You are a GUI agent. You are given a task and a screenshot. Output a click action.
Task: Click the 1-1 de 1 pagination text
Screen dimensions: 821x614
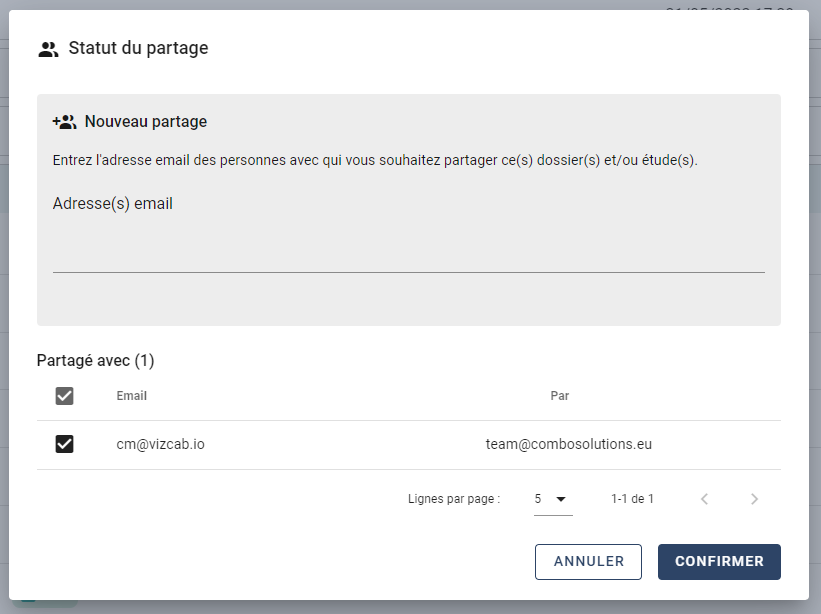[x=632, y=499]
